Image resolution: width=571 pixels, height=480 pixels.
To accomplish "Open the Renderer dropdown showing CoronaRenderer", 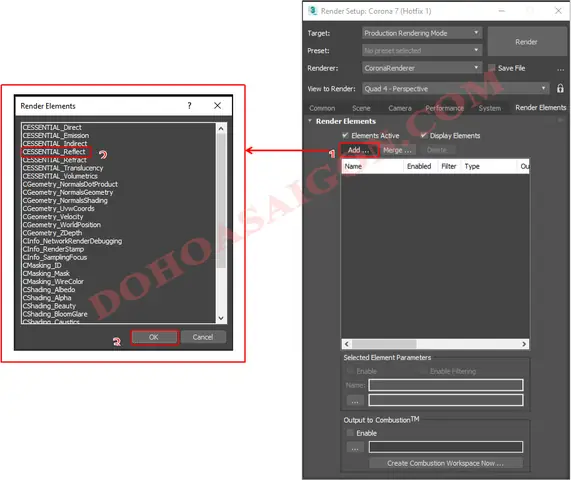I will click(422, 68).
